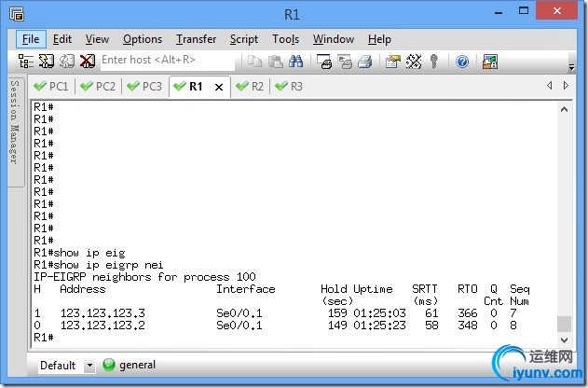This screenshot has height=388, width=588.
Task: Click the SecureCRT window system icon
Action: pos(17,14)
